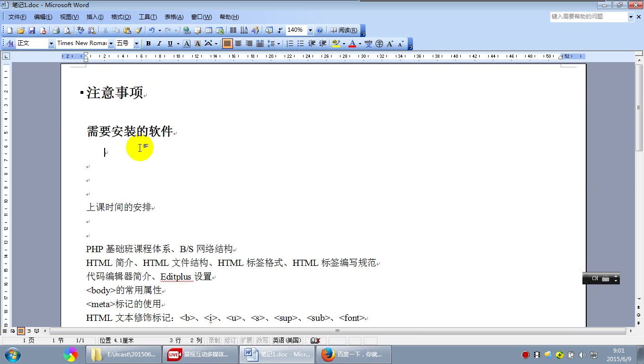Screen dimensions: 644x364
Task: Open Microsoft Word Help icon
Action: (x=320, y=30)
